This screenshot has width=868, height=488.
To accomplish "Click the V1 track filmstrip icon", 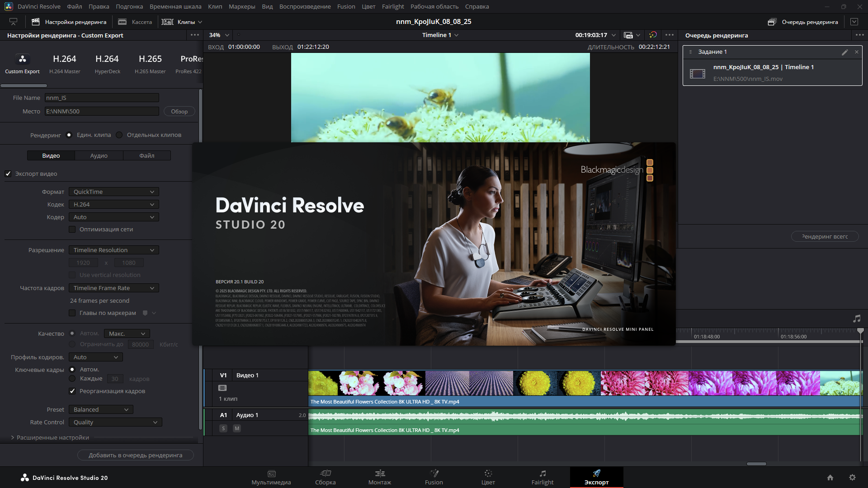I will click(x=222, y=388).
